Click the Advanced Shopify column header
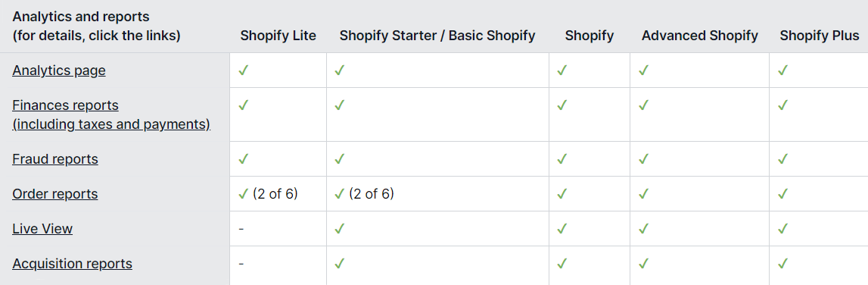Viewport: 868px width, 285px height. pyautogui.click(x=700, y=36)
